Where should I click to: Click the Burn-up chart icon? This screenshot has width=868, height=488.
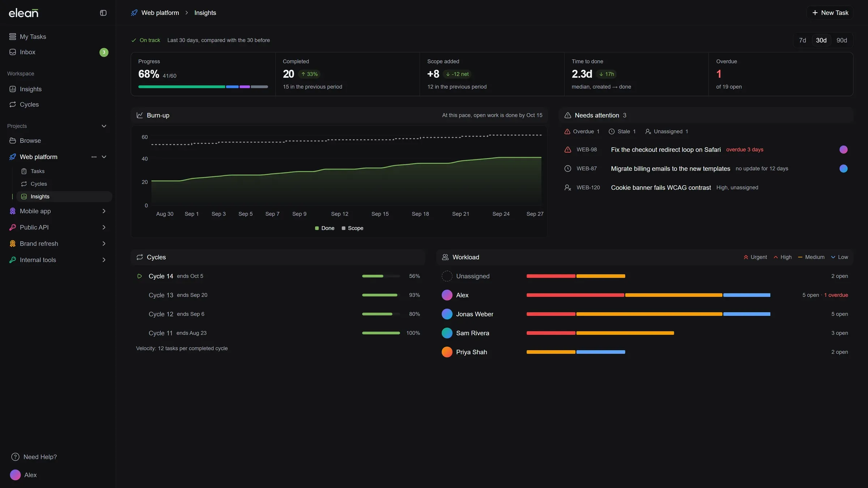pyautogui.click(x=140, y=115)
